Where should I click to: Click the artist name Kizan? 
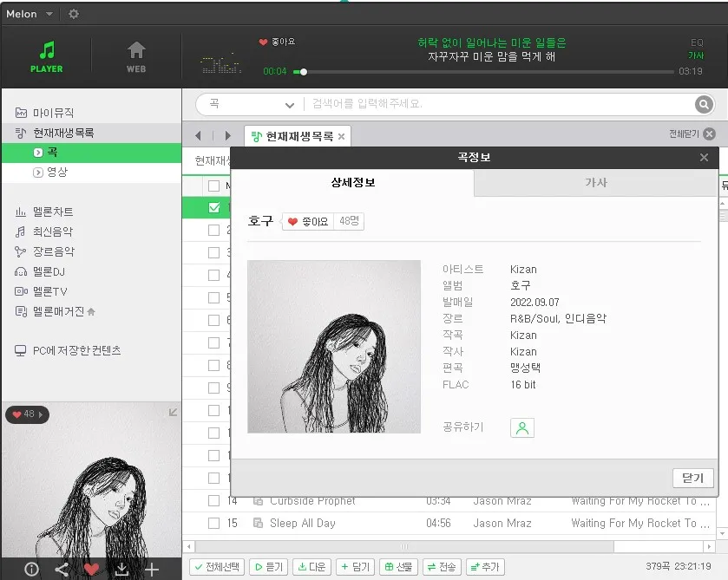pos(523,270)
